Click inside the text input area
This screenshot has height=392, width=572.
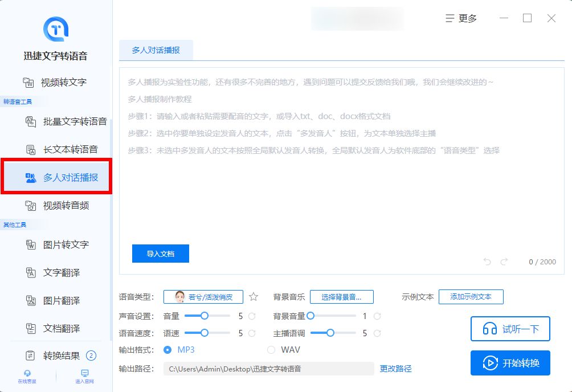[x=341, y=171]
